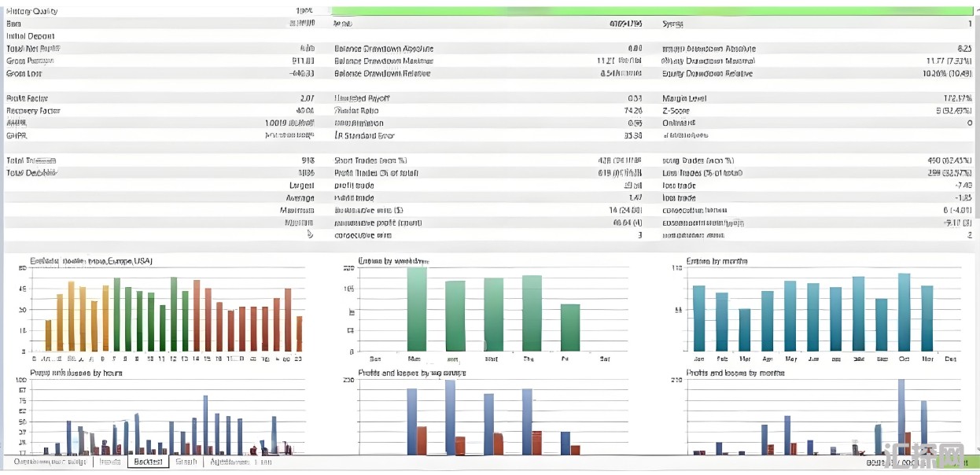Select the Margin Level value
Viewport: 980px width, 475px height.
pyautogui.click(x=955, y=98)
